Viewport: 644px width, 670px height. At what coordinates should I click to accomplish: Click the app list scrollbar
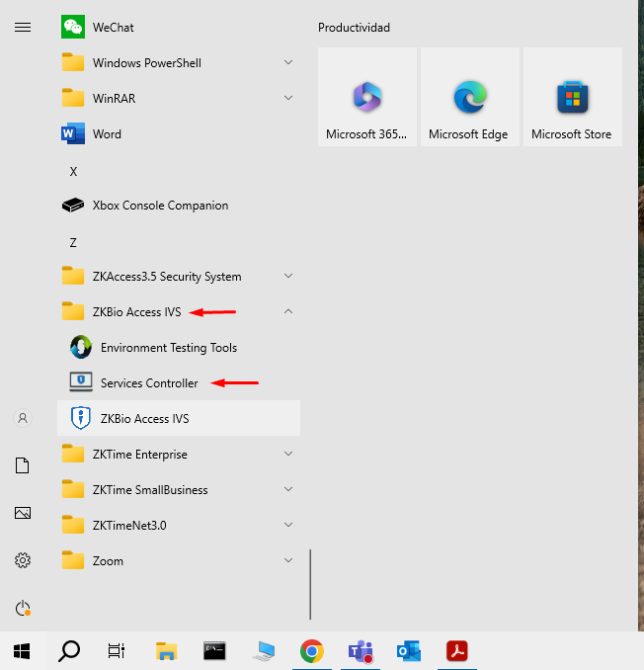click(x=310, y=584)
